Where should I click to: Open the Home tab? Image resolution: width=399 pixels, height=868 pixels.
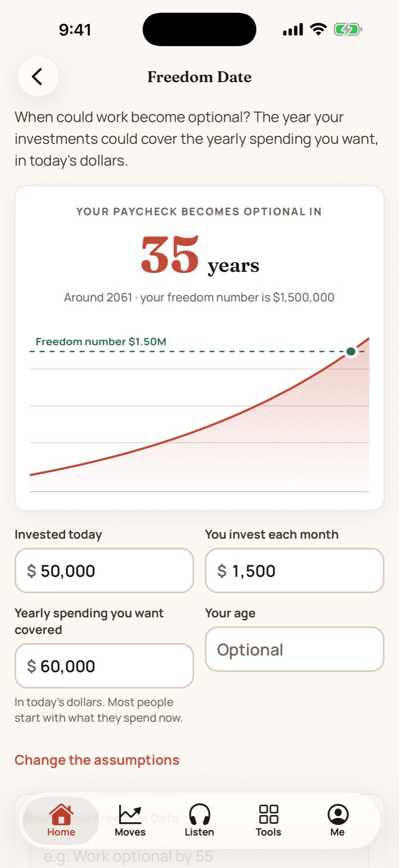tap(61, 821)
